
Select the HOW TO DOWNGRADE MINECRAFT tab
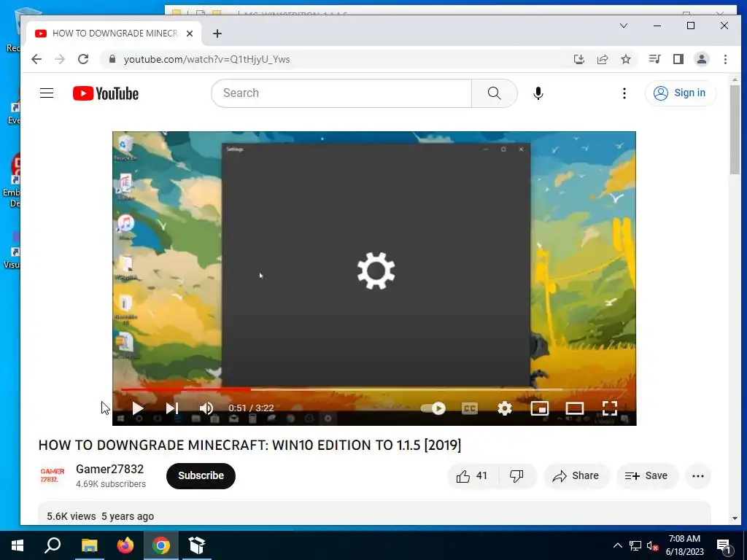click(113, 34)
